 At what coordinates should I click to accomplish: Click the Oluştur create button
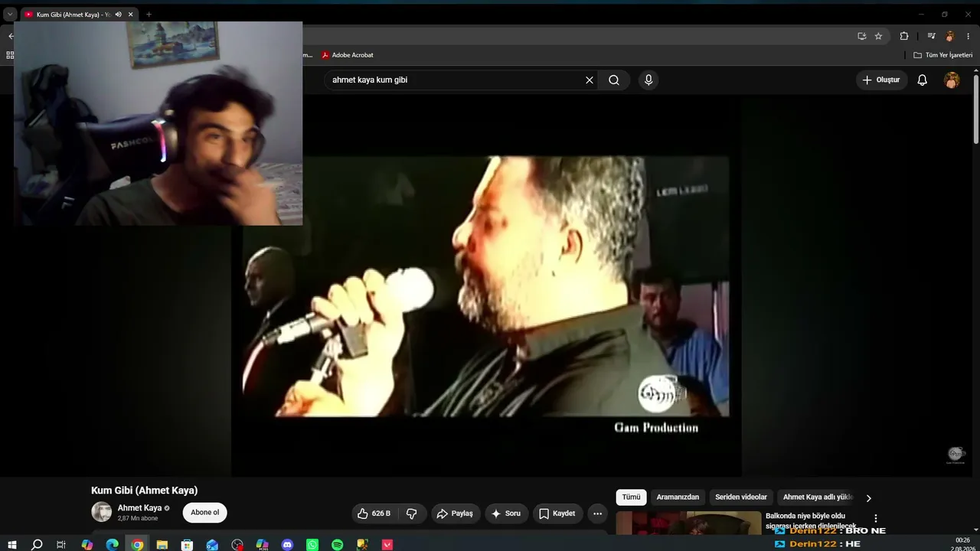(x=882, y=80)
